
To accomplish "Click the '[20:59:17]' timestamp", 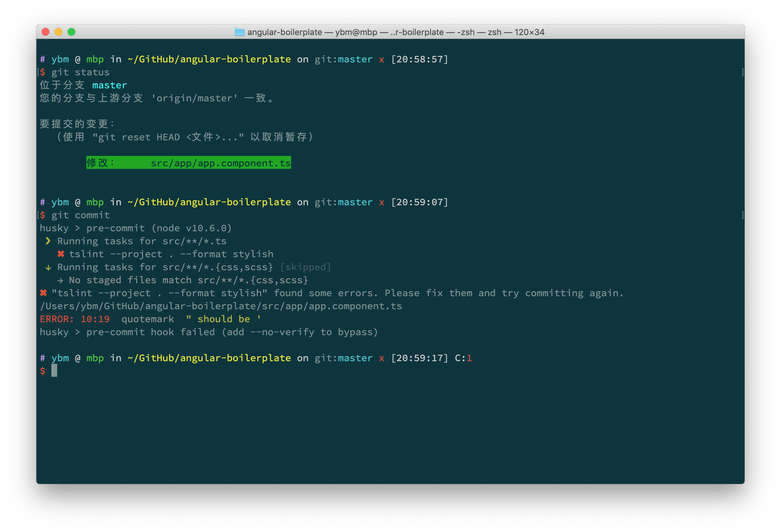I will coord(420,358).
